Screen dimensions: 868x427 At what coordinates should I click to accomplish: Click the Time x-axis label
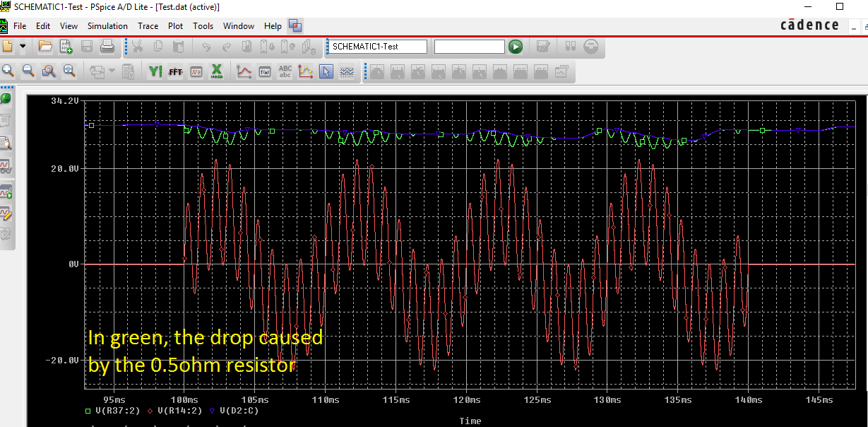[470, 421]
